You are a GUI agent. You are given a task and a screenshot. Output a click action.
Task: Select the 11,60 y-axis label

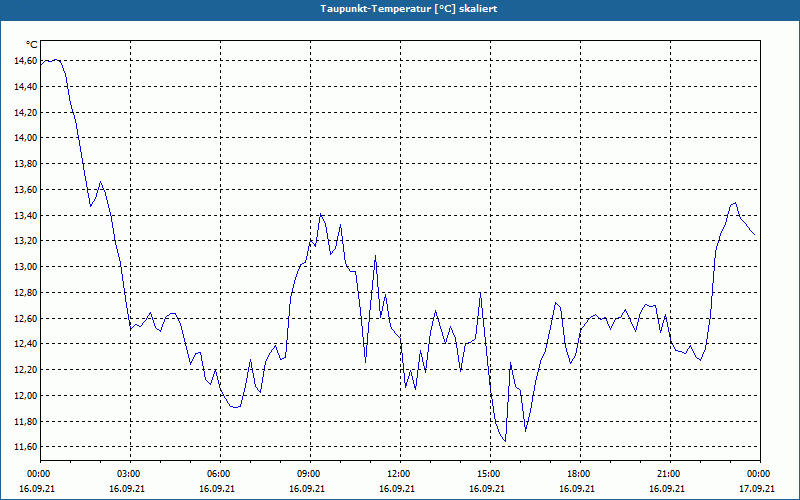coord(26,446)
